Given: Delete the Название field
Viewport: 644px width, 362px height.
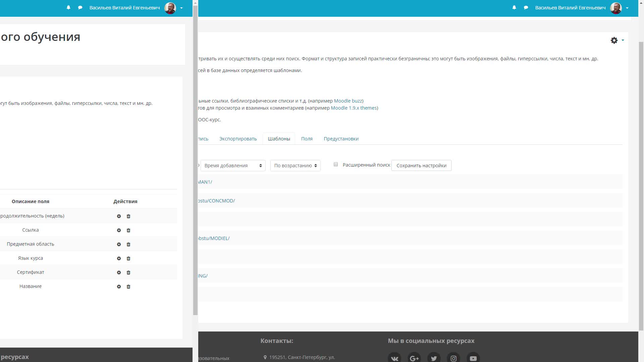Looking at the screenshot, I should click(x=128, y=287).
